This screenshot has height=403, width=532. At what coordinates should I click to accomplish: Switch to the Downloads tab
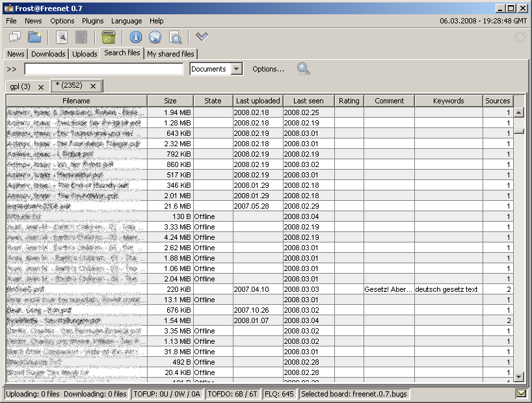click(x=48, y=54)
